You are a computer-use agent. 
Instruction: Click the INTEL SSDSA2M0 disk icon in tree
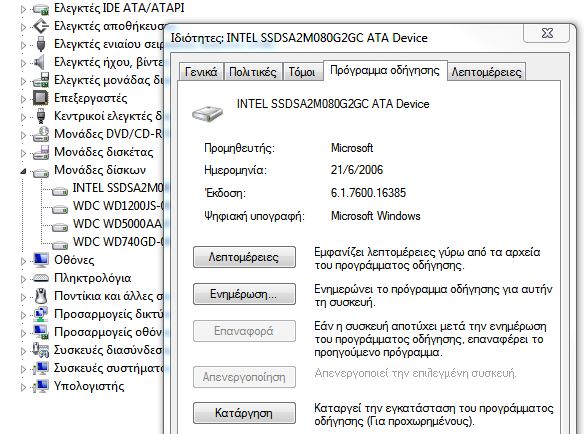click(x=60, y=191)
